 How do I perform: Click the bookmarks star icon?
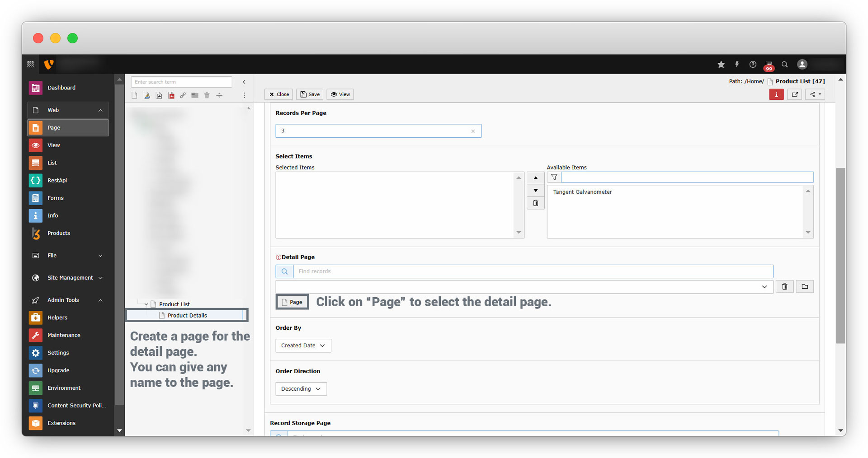(721, 65)
